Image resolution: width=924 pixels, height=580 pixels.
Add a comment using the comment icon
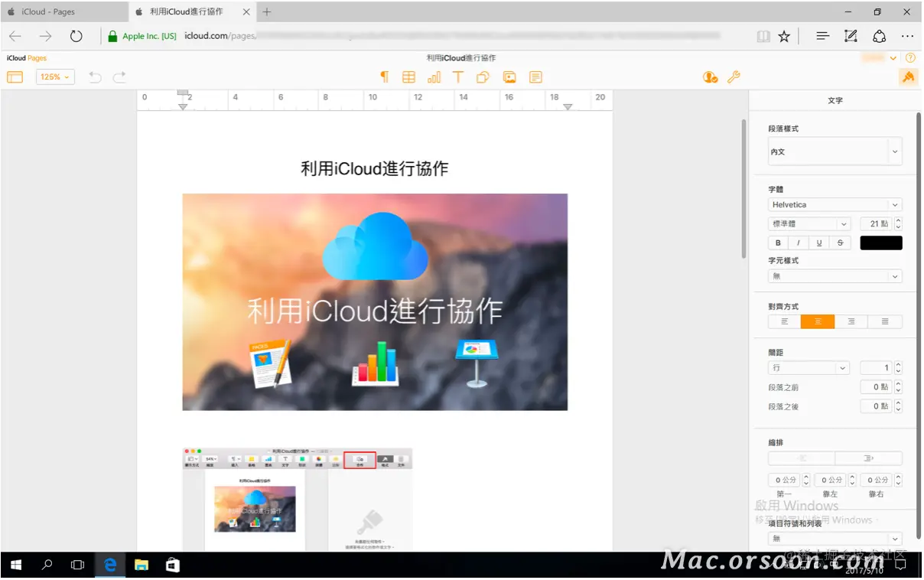[x=535, y=77]
